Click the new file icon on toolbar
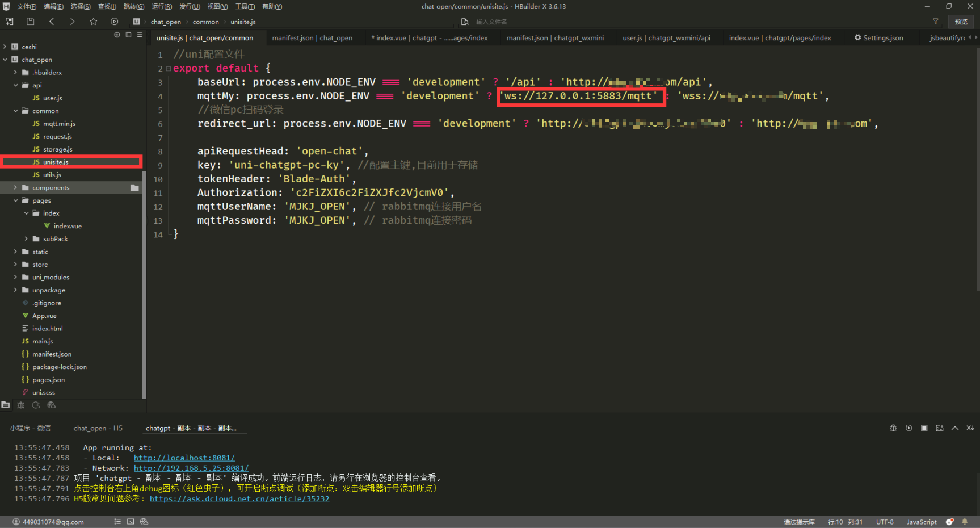Image resolution: width=980 pixels, height=528 pixels. [10, 21]
